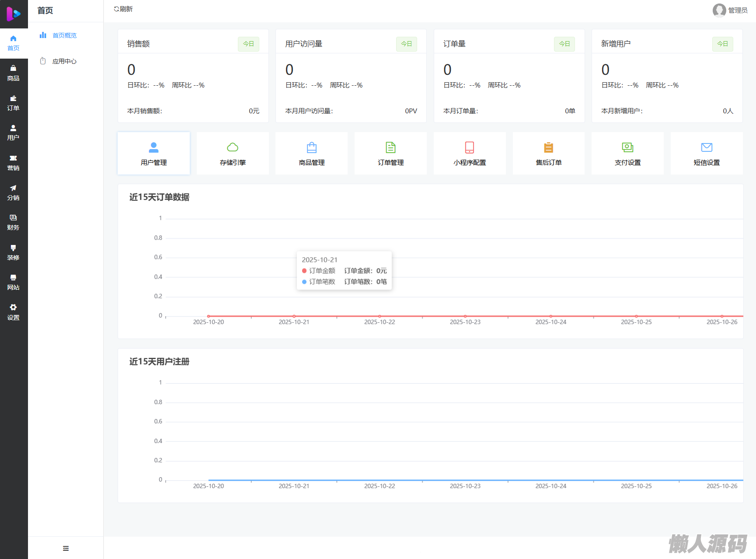Click the app logo at top left

(x=14, y=14)
